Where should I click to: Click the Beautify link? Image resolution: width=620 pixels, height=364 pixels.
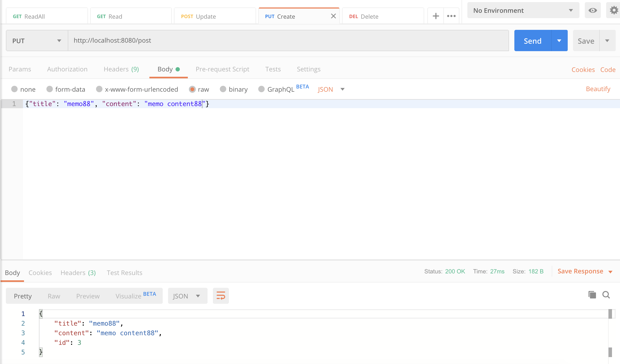coord(598,89)
